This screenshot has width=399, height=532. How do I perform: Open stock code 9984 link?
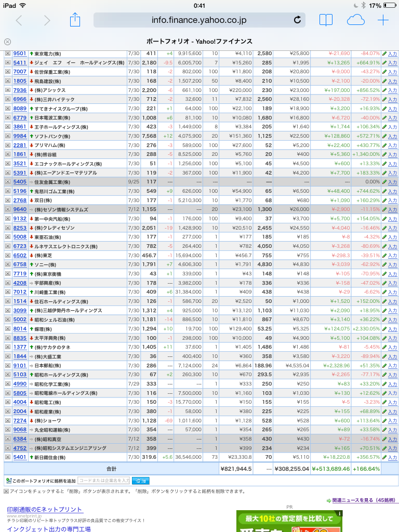[x=20, y=136]
